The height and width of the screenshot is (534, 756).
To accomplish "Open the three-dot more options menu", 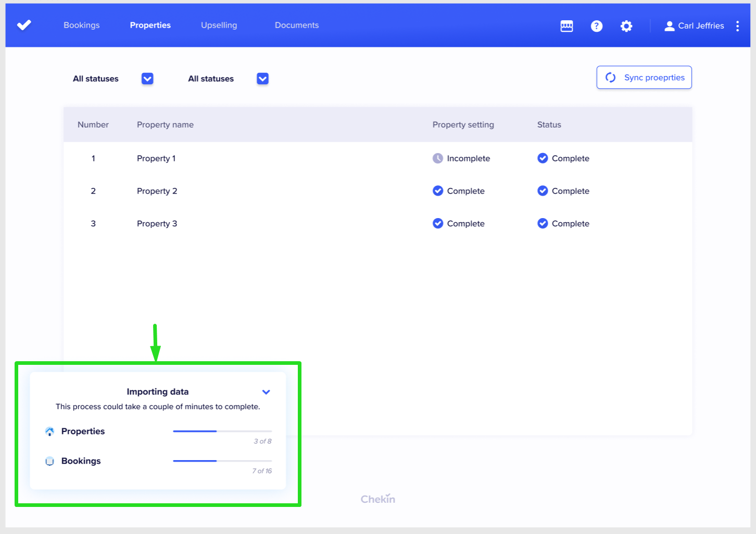I will [x=737, y=26].
